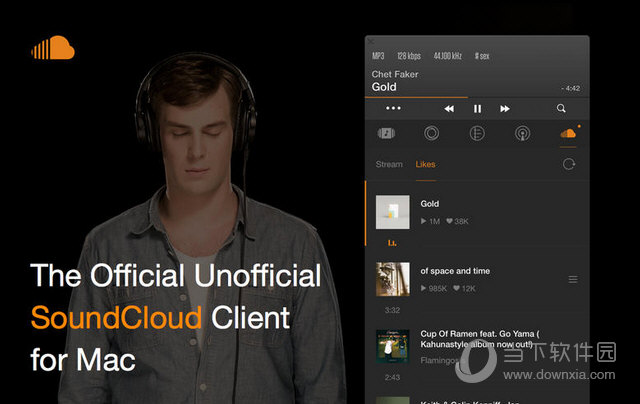The width and height of the screenshot is (640, 404).
Task: Open search with magnifier icon
Action: 561,108
